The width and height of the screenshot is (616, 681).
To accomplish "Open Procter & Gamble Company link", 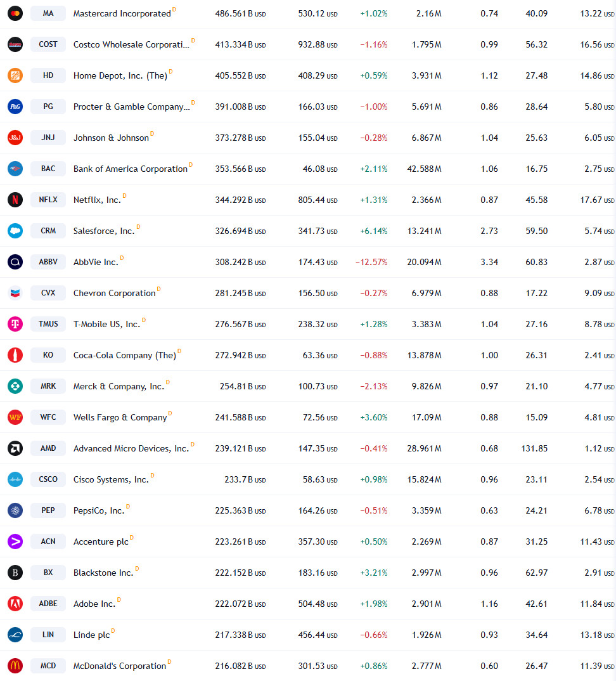I will [132, 107].
